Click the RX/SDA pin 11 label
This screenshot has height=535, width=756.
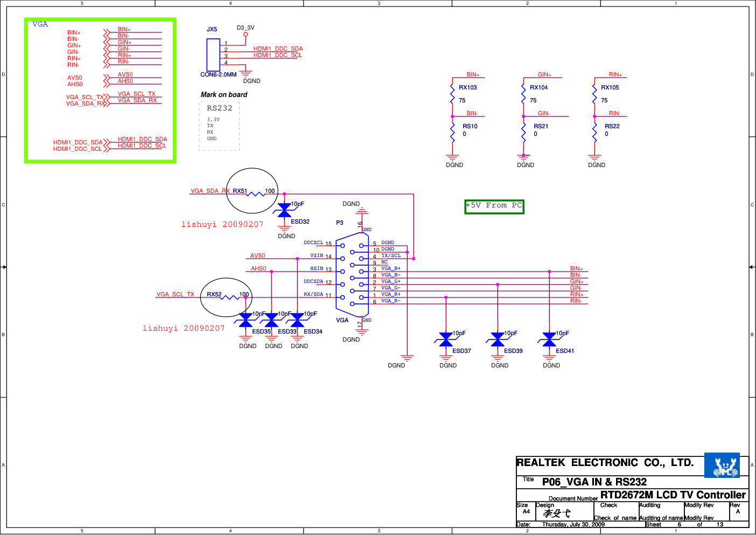click(x=313, y=294)
